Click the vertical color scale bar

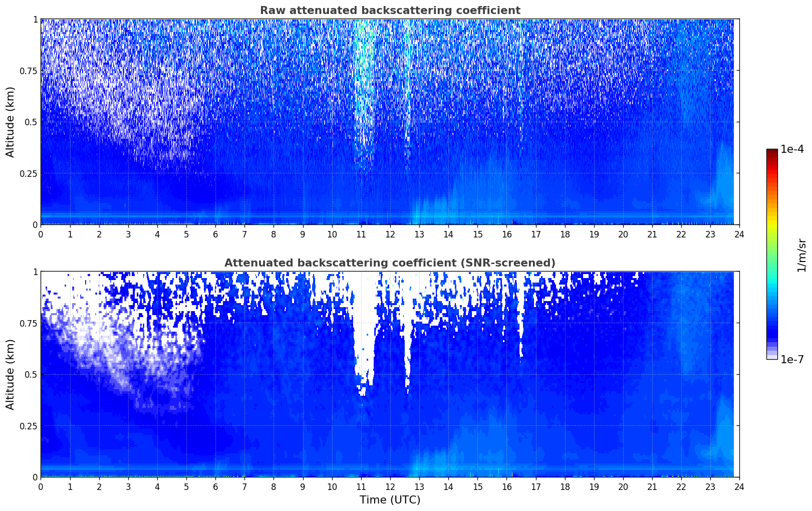[772, 254]
